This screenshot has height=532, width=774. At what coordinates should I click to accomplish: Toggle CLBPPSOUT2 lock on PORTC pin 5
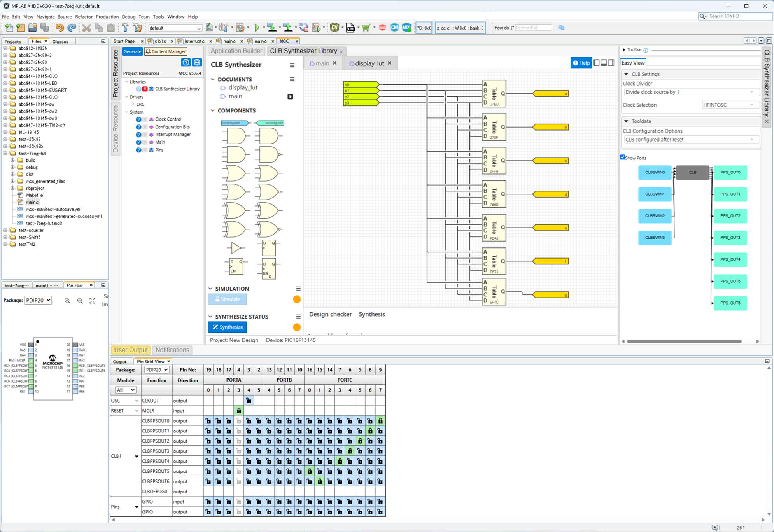360,441
